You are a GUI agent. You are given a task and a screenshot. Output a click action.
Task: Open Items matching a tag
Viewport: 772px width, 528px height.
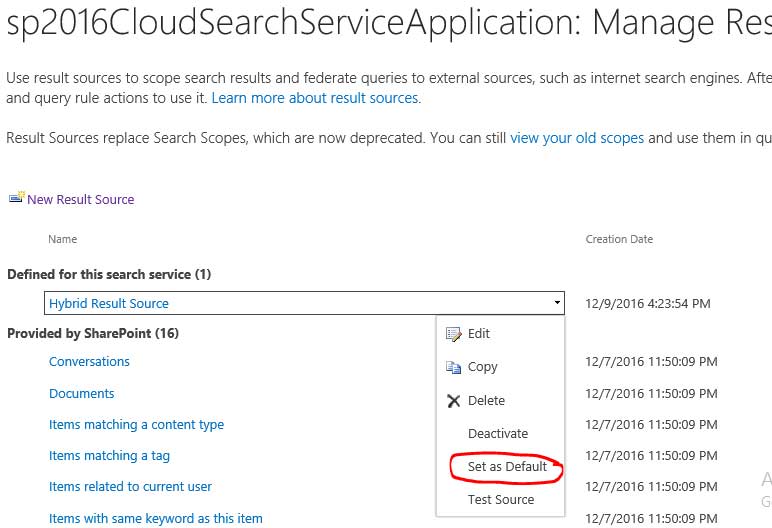[109, 456]
